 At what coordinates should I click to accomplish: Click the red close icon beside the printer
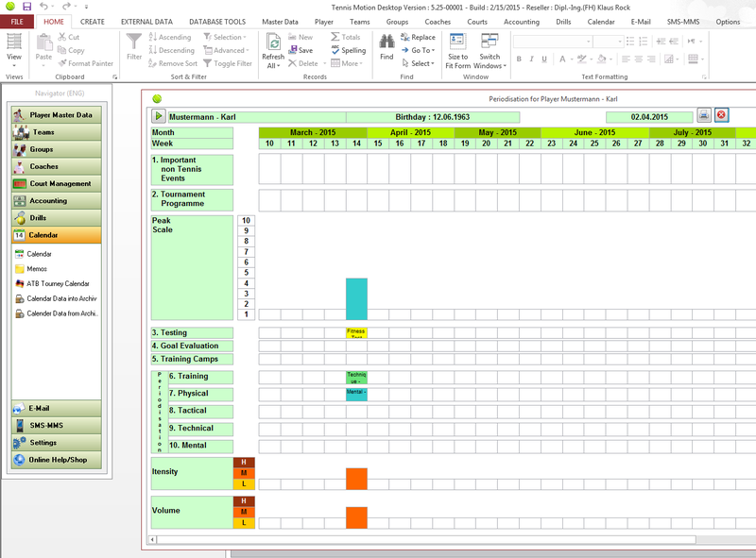pos(722,115)
